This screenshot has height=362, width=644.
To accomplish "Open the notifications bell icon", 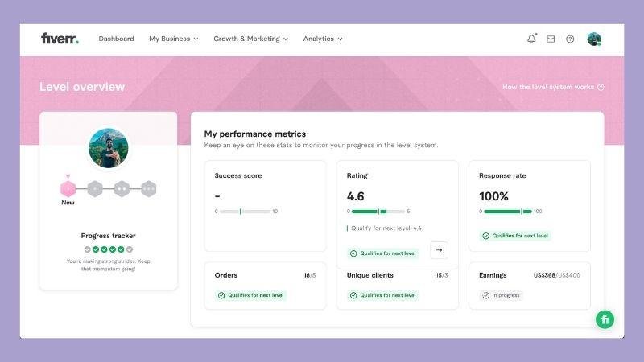I will click(x=531, y=39).
